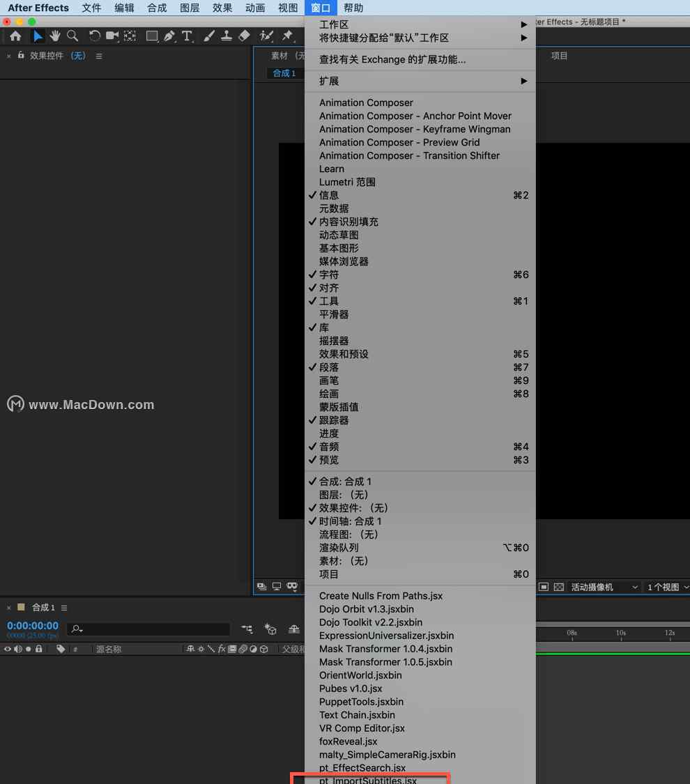Click the region of interest icon
The width and height of the screenshot is (690, 784).
(544, 587)
